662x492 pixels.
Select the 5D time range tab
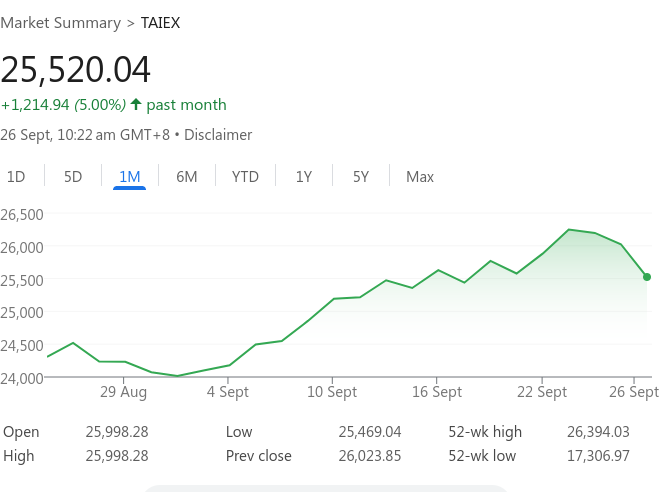click(73, 177)
